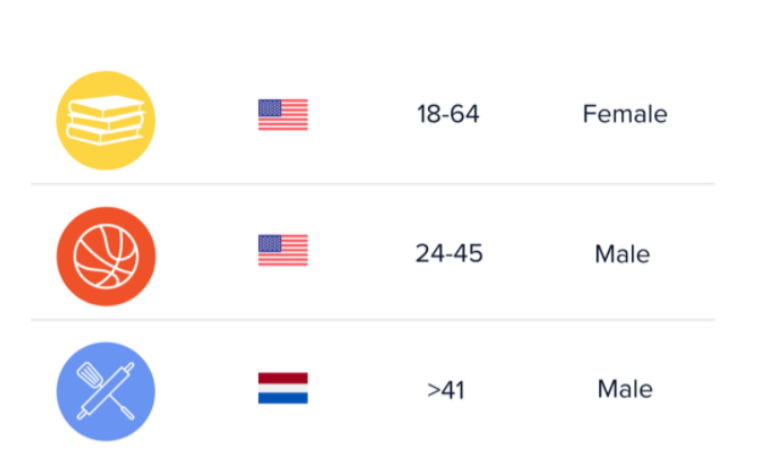Click the yellow books category icon
Viewport: 777px width, 466px height.
pos(106,120)
